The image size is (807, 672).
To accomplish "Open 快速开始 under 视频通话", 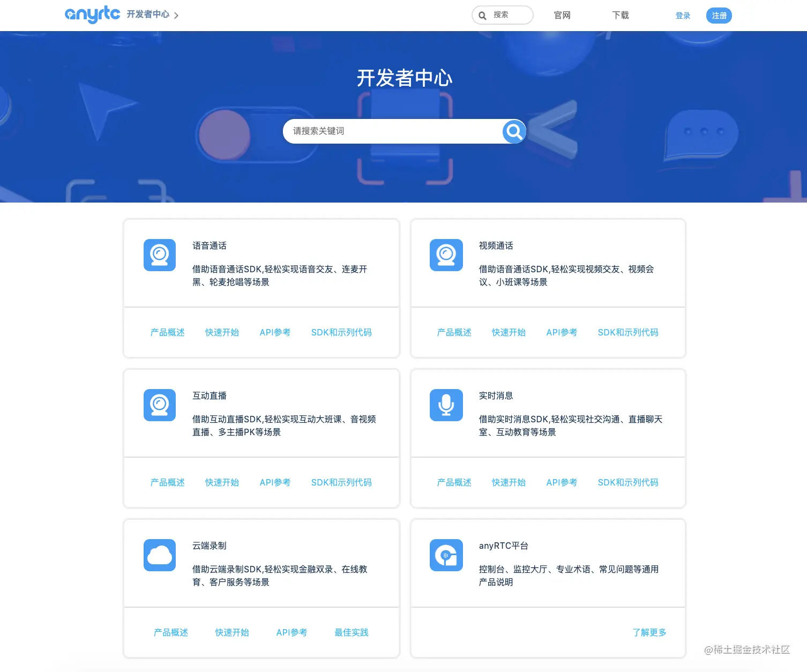I will [509, 332].
